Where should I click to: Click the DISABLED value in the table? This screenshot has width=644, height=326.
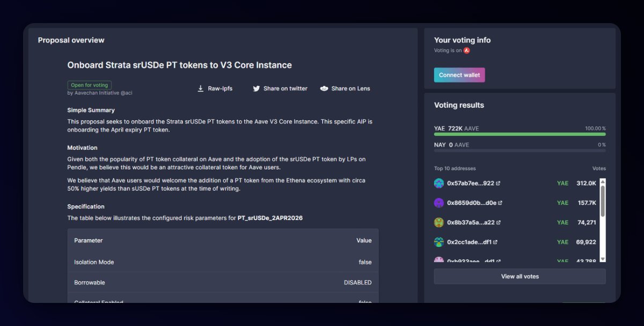357,282
